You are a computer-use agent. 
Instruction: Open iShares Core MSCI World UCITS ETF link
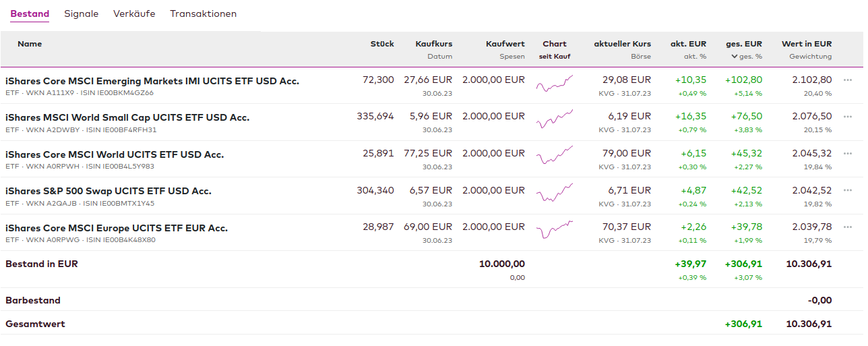point(115,154)
